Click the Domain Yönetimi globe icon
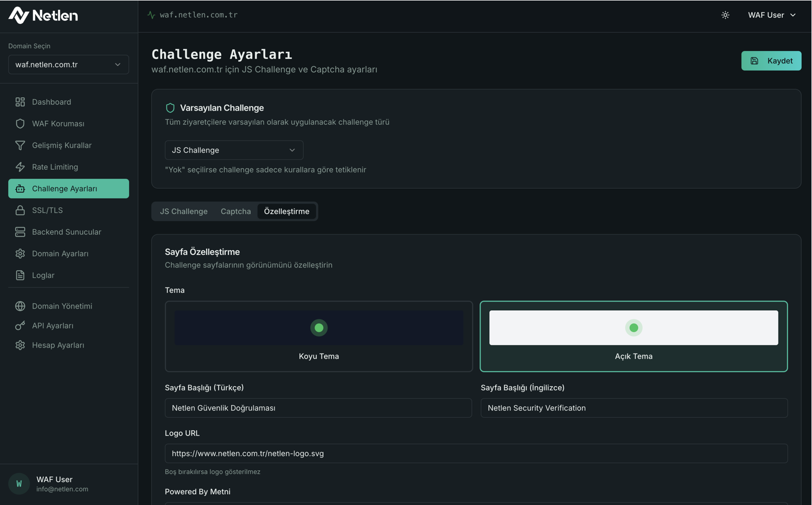The width and height of the screenshot is (812, 505). pos(20,306)
